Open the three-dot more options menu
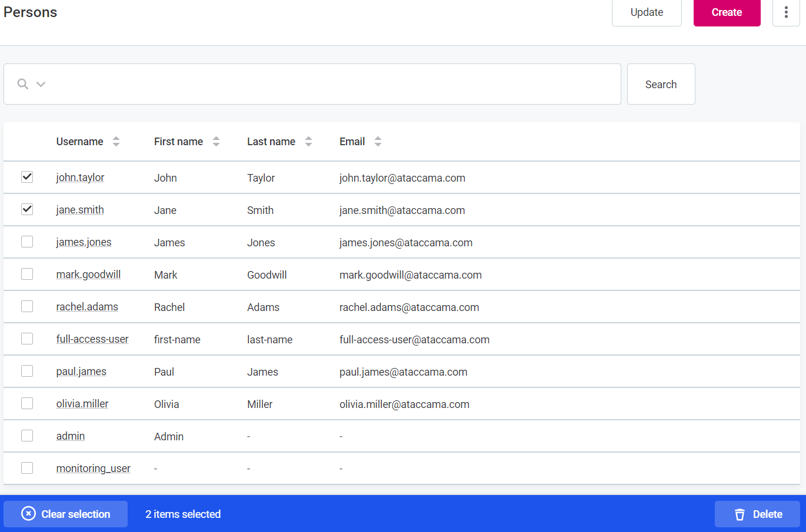The width and height of the screenshot is (806, 532). pyautogui.click(x=786, y=12)
